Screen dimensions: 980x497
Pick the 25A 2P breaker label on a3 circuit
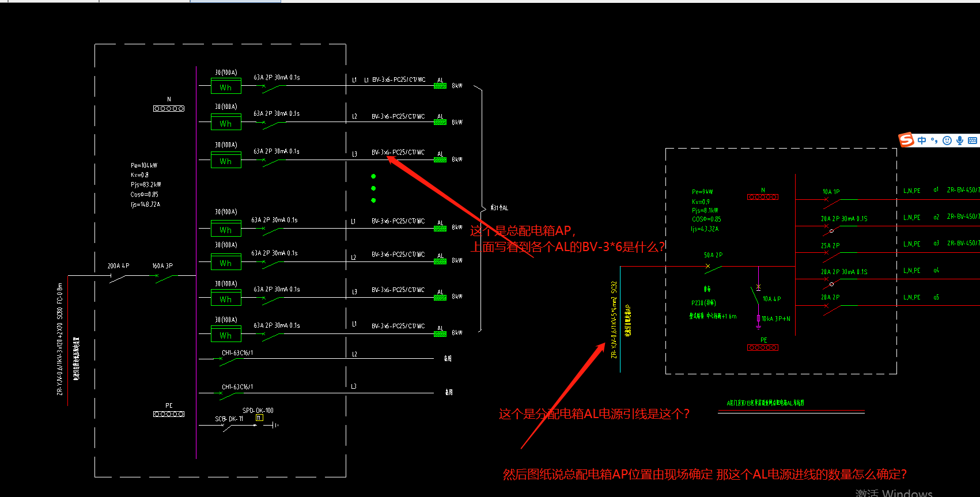coord(830,246)
